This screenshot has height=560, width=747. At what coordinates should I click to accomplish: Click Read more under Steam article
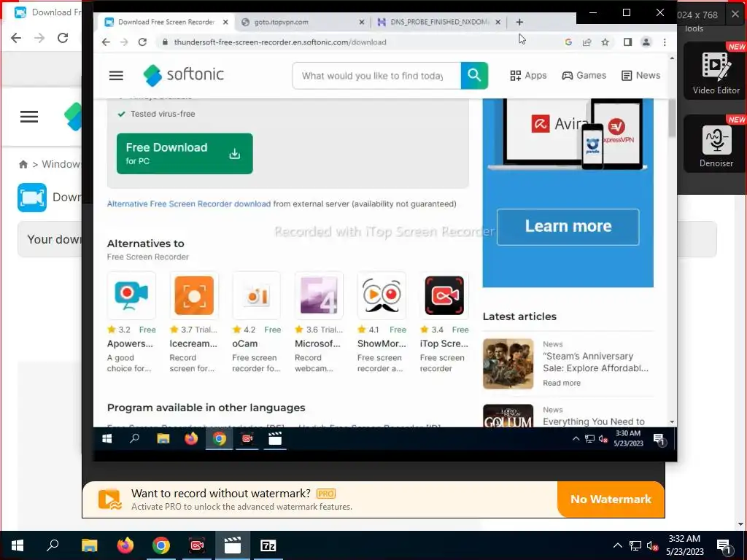[x=562, y=383]
